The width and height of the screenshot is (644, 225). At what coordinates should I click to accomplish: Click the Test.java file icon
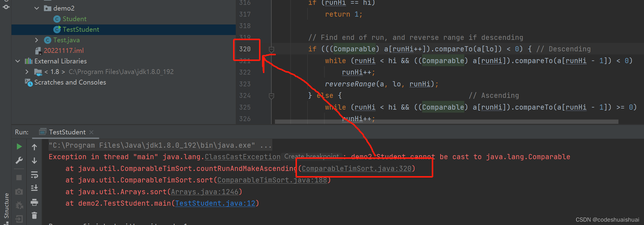(x=48, y=40)
